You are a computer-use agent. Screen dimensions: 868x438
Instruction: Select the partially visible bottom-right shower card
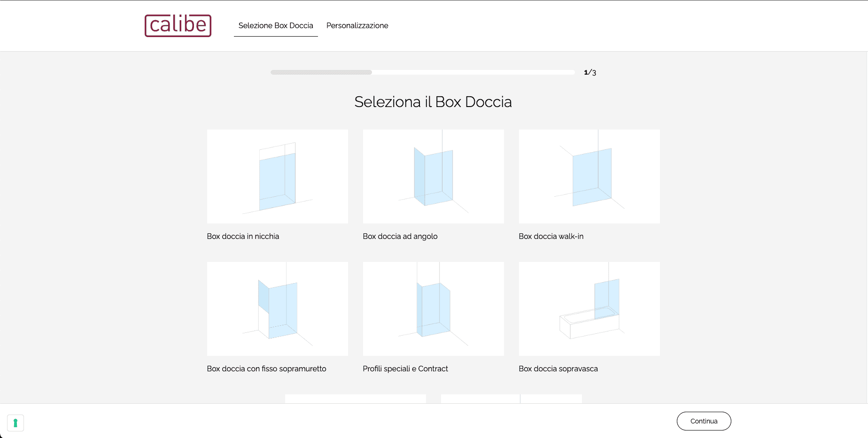tap(511, 399)
